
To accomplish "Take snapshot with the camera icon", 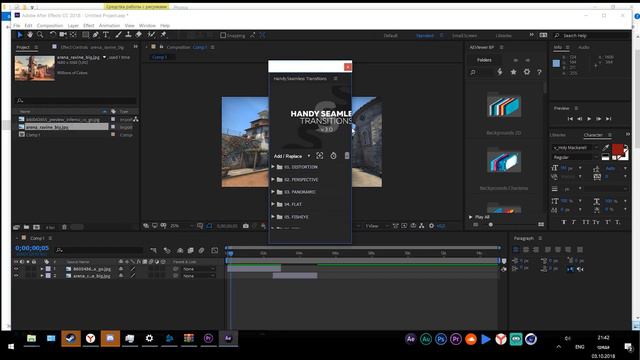I will tap(246, 226).
